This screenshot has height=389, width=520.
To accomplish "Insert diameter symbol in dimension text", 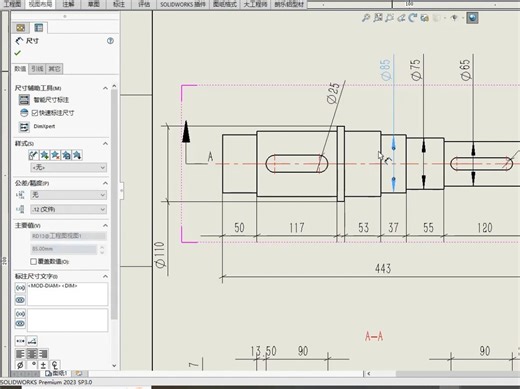I will [20, 365].
